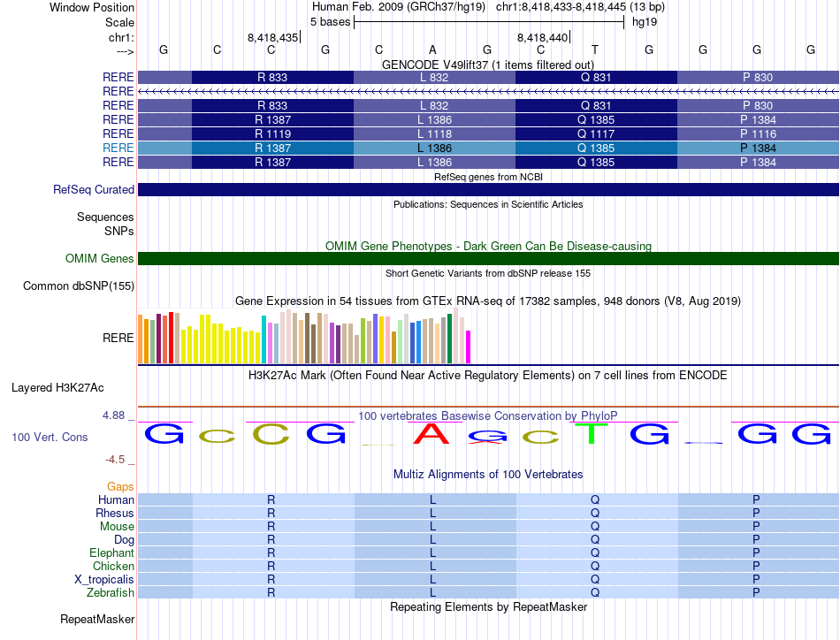Click the P 1116 codon block
Screen dimensions: 840x640
[758, 133]
